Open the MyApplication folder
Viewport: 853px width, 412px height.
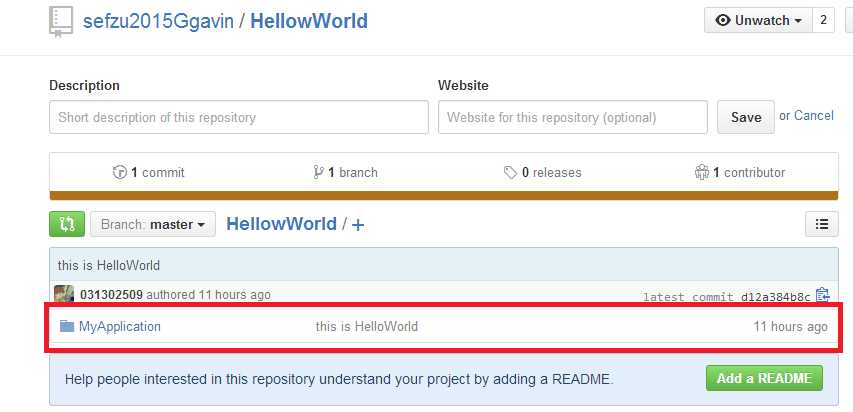tap(120, 327)
